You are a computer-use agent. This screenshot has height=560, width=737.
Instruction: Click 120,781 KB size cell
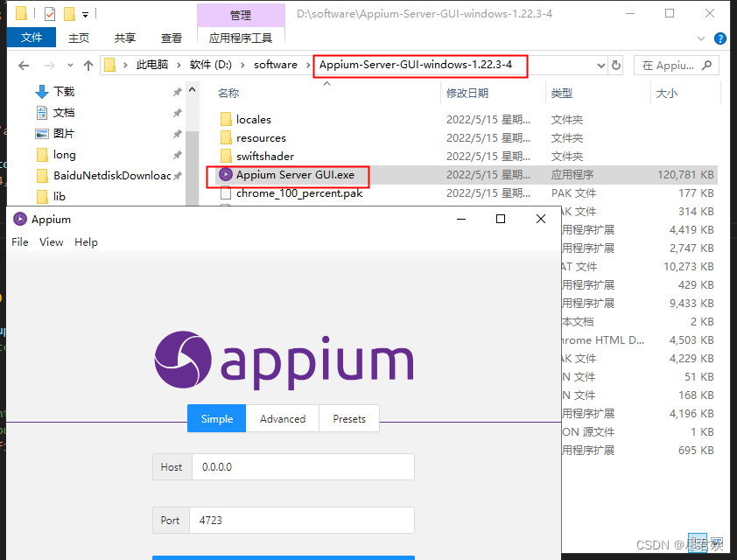coord(685,175)
